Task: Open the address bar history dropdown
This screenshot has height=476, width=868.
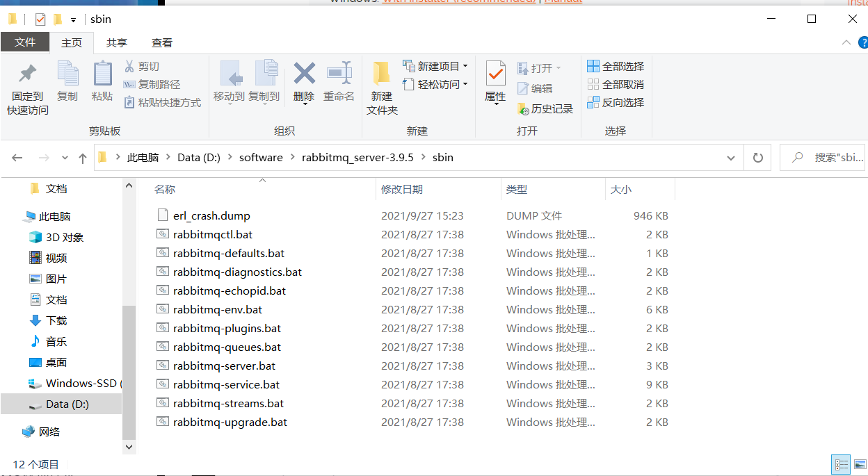Action: tap(731, 158)
